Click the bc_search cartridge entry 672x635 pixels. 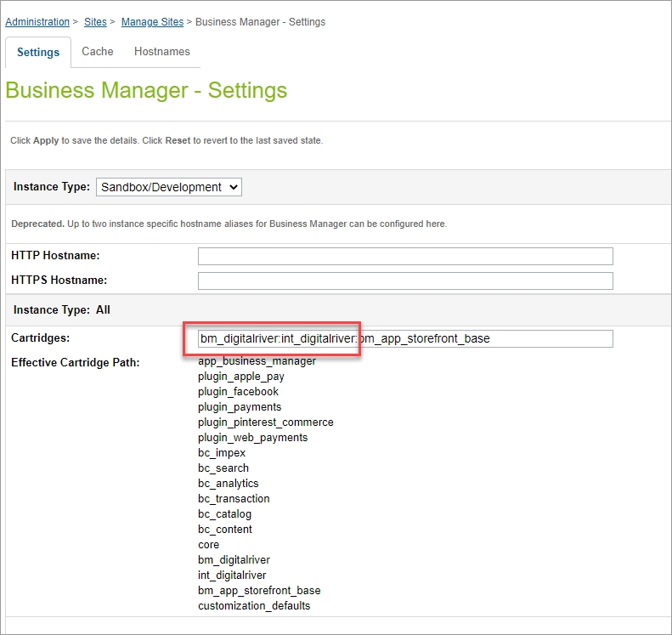coord(223,468)
